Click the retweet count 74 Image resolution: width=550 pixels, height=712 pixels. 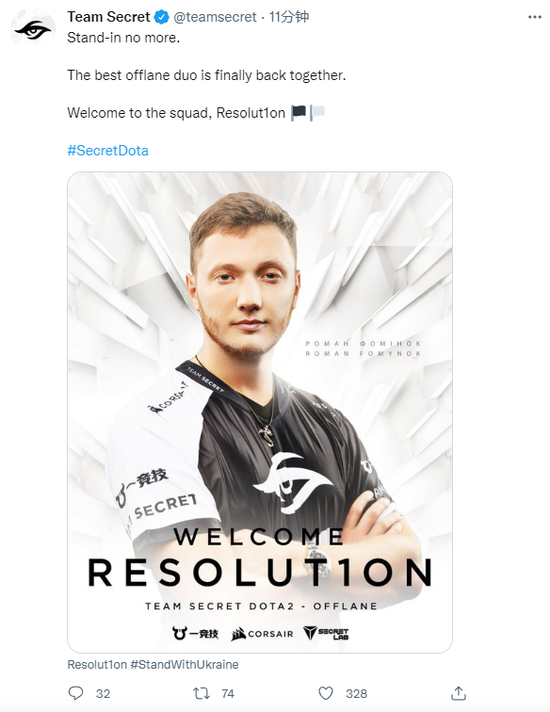click(228, 693)
